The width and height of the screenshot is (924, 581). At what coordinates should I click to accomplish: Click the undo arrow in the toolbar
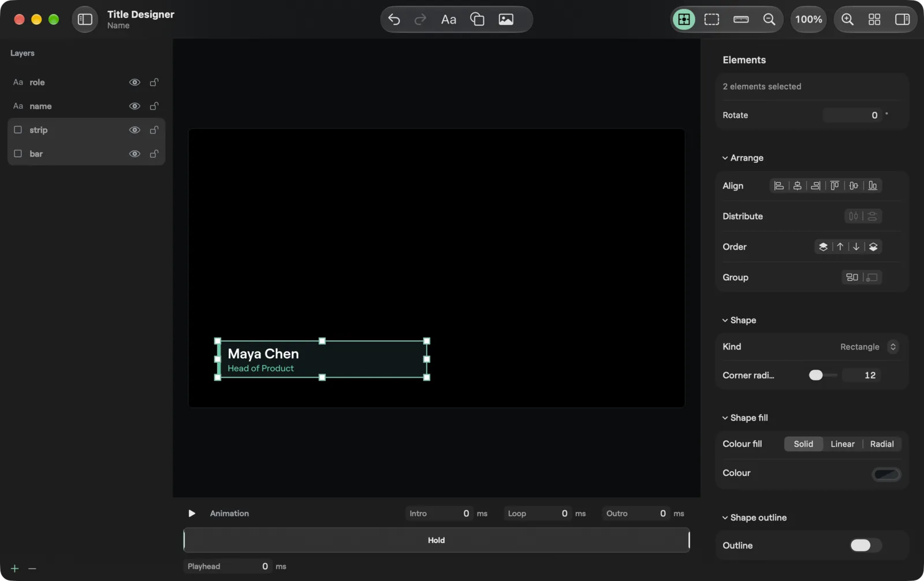[394, 19]
